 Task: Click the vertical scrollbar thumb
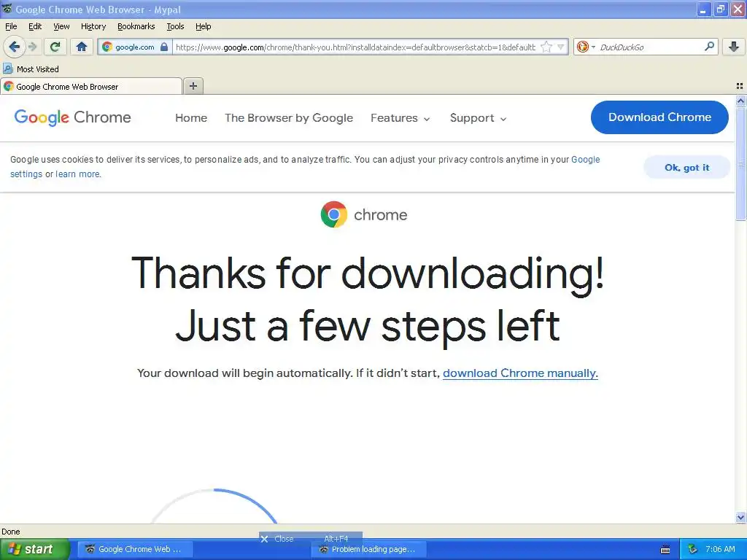tap(740, 163)
